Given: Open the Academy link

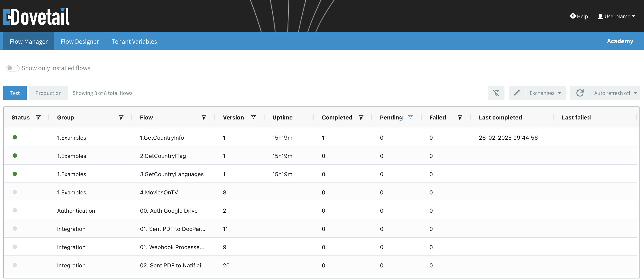Looking at the screenshot, I should pos(620,41).
